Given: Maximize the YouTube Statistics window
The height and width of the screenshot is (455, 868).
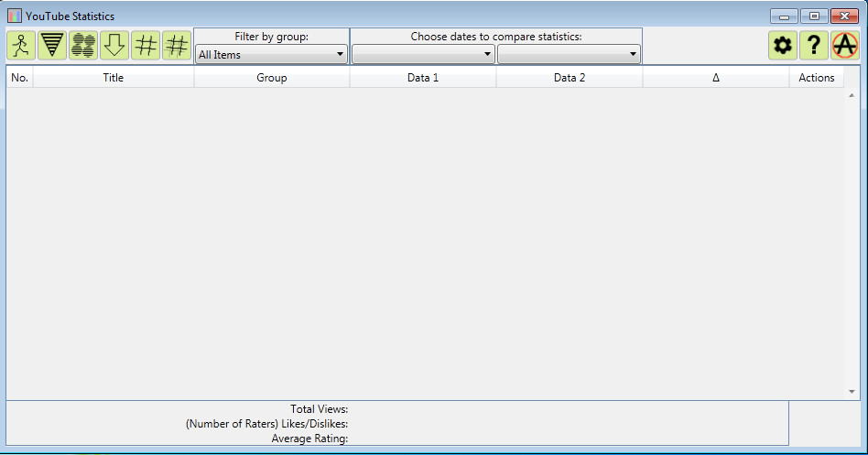Looking at the screenshot, I should coord(814,16).
